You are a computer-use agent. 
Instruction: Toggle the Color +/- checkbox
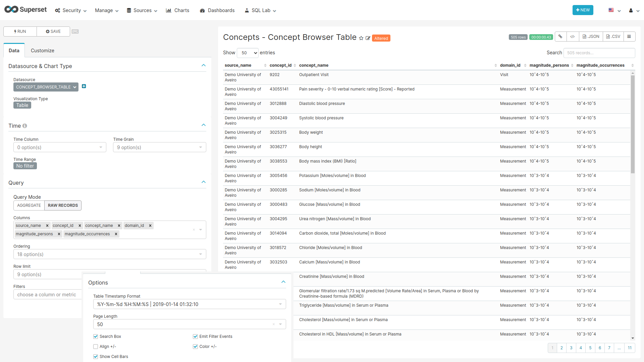click(195, 347)
